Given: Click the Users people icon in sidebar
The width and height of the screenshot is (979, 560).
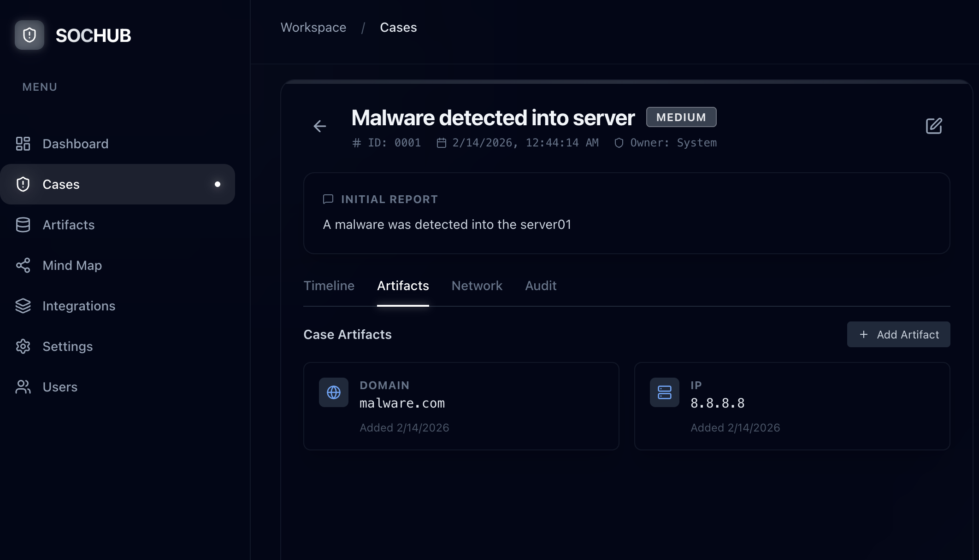Looking at the screenshot, I should [x=23, y=387].
